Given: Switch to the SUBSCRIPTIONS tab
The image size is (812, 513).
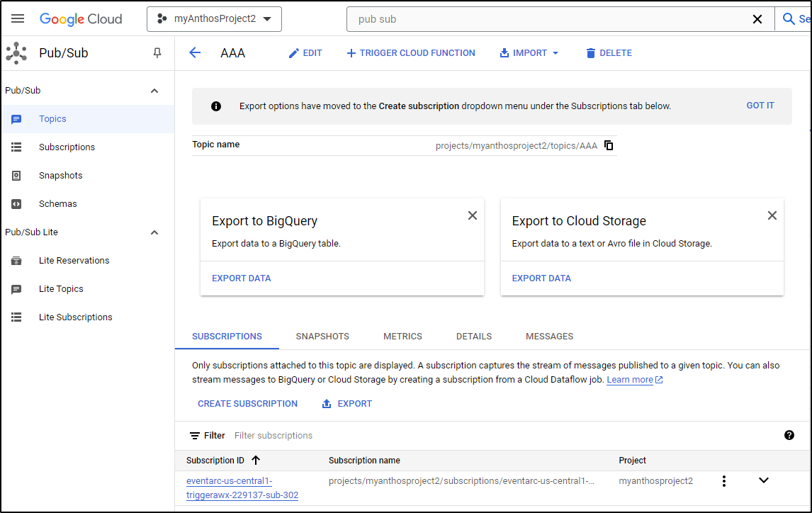Looking at the screenshot, I should click(227, 337).
